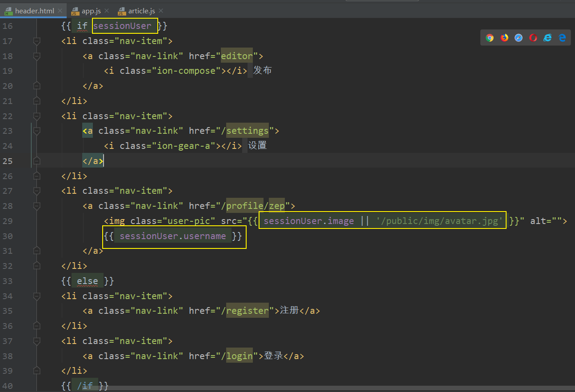This screenshot has width=575, height=392.
Task: Click the "user-pic" class value
Action: coord(189,221)
